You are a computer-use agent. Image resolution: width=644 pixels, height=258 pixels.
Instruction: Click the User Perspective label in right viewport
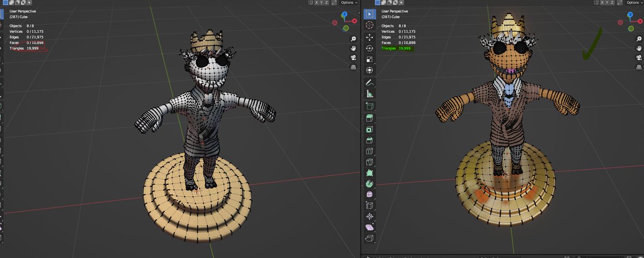(x=394, y=11)
